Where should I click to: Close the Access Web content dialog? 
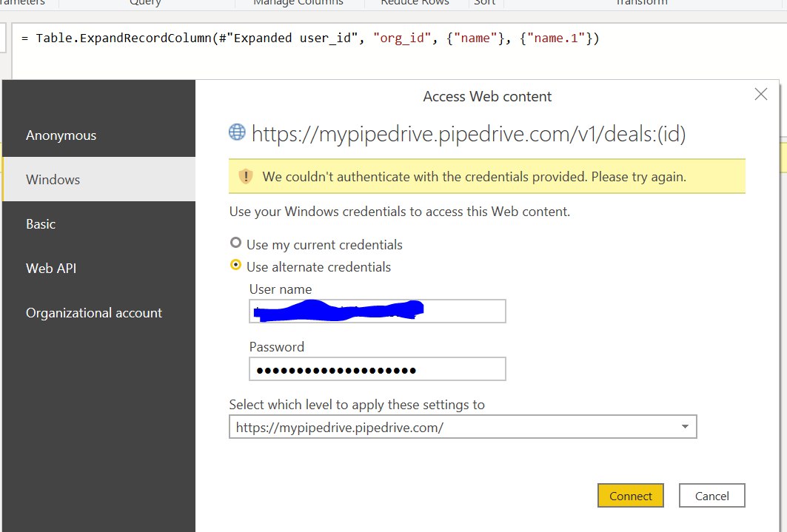click(761, 94)
